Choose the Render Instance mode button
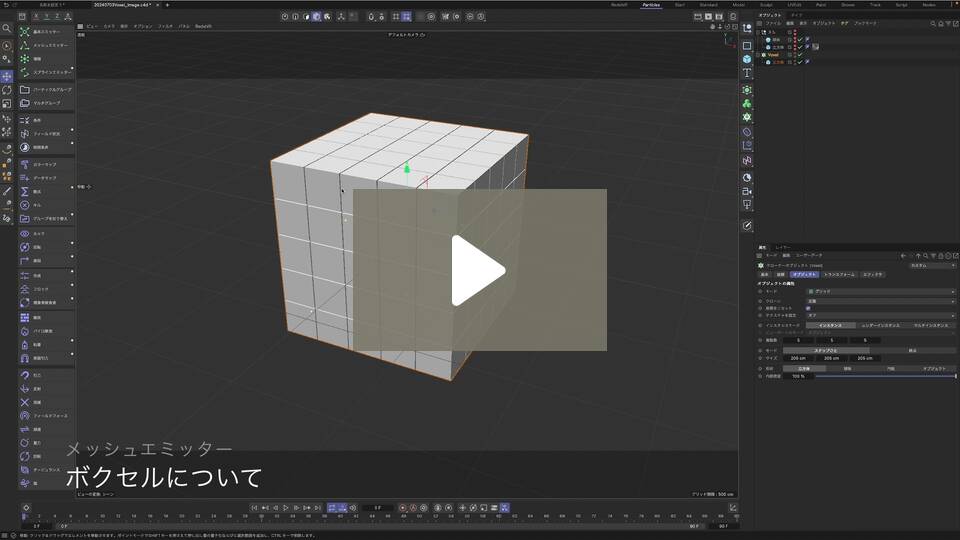This screenshot has width=960, height=540. click(x=880, y=326)
